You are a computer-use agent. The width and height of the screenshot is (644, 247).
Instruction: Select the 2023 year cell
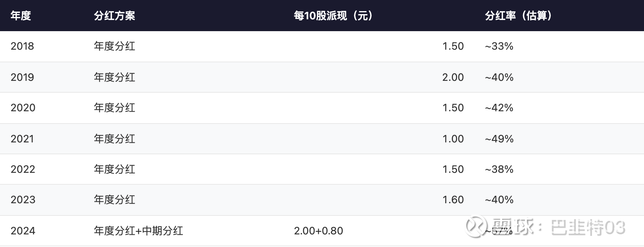(23, 200)
